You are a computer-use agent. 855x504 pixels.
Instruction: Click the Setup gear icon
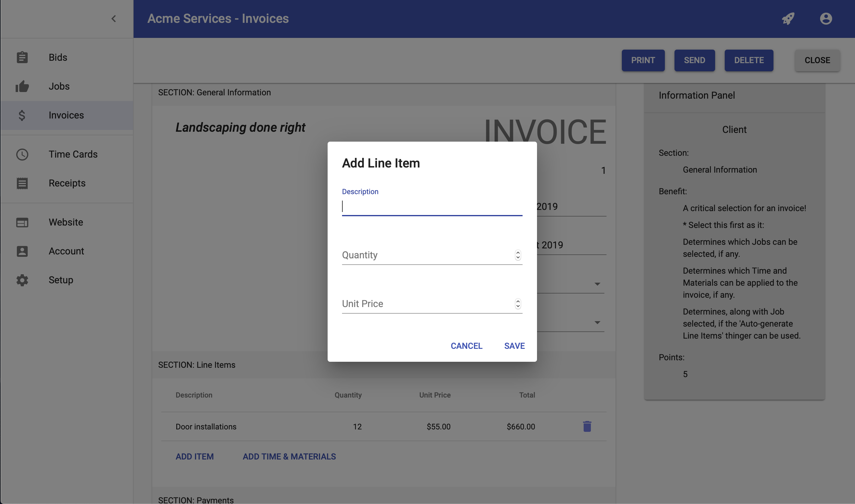[x=22, y=280]
